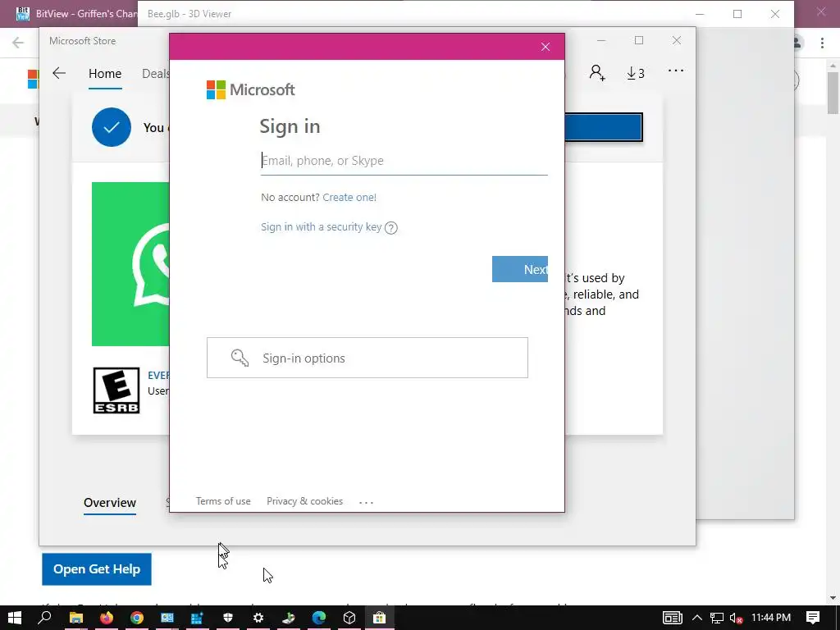Screen dimensions: 840x630
Task: Open File Explorer from taskbar
Action: pyautogui.click(x=76, y=618)
